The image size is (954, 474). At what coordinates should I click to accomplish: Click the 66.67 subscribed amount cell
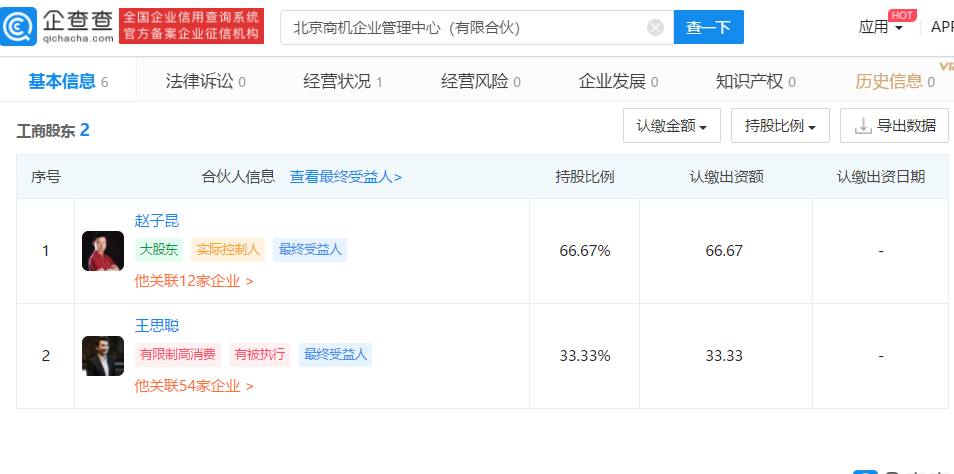pos(724,251)
